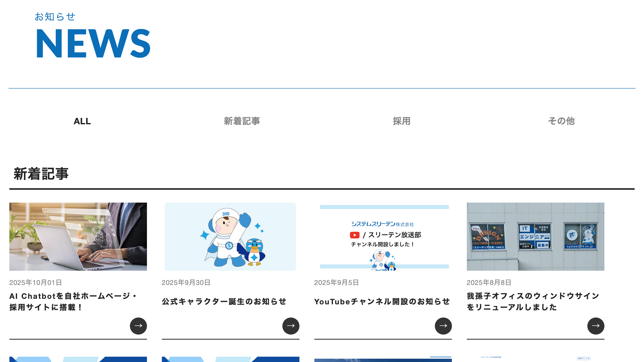Viewport: 644px width, 362px height.
Task: Click the large NEWS heading
Action: click(x=93, y=43)
